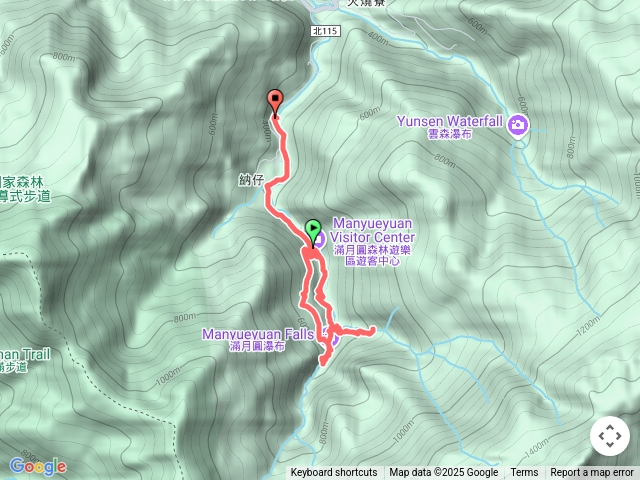The width and height of the screenshot is (640, 480).
Task: Click the Manyueyuan Visitor Center icon
Action: click(x=320, y=238)
